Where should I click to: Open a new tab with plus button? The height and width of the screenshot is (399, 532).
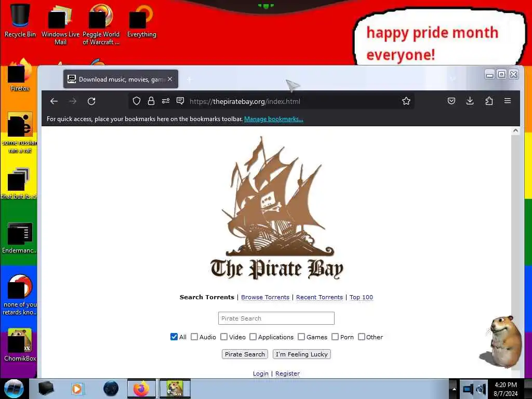point(189,79)
